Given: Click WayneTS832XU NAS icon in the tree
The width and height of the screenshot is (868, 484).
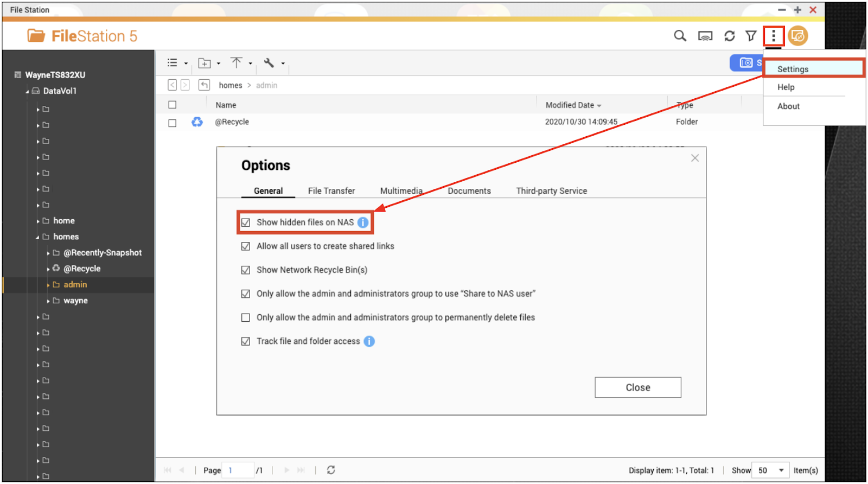Looking at the screenshot, I should pos(18,75).
